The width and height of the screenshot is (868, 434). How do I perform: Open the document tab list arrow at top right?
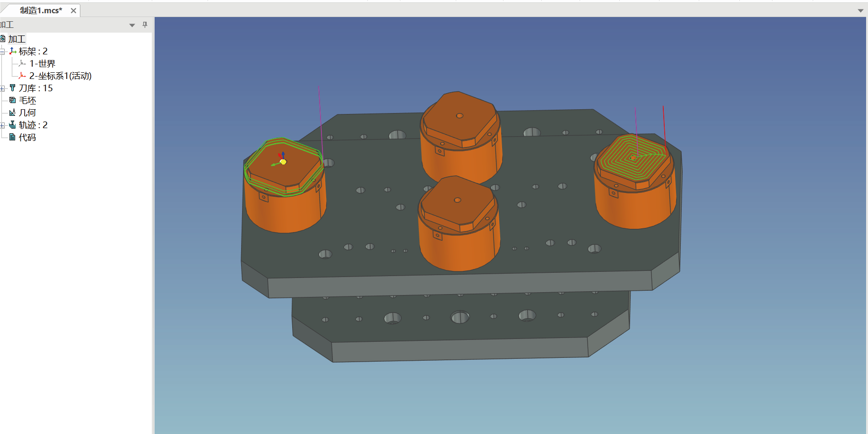pos(860,10)
